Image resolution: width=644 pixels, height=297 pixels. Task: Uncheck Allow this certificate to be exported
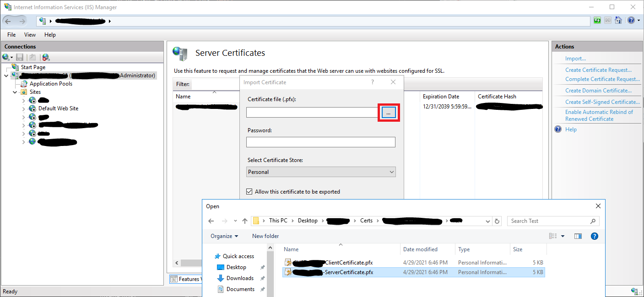pyautogui.click(x=249, y=192)
